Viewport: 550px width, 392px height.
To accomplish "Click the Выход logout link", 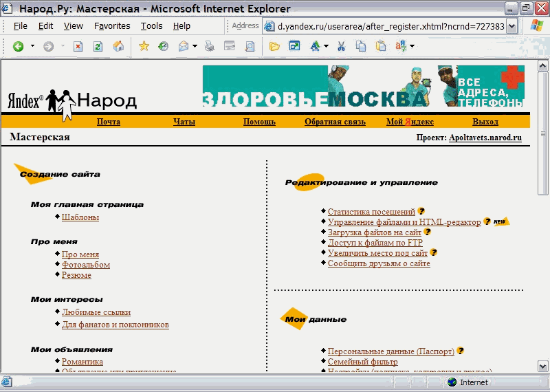I will coord(485,122).
